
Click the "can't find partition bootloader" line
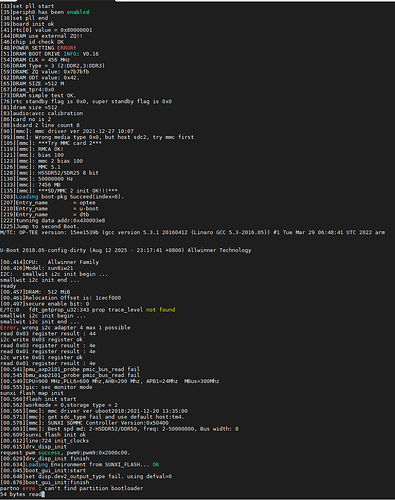pyautogui.click(x=72, y=488)
